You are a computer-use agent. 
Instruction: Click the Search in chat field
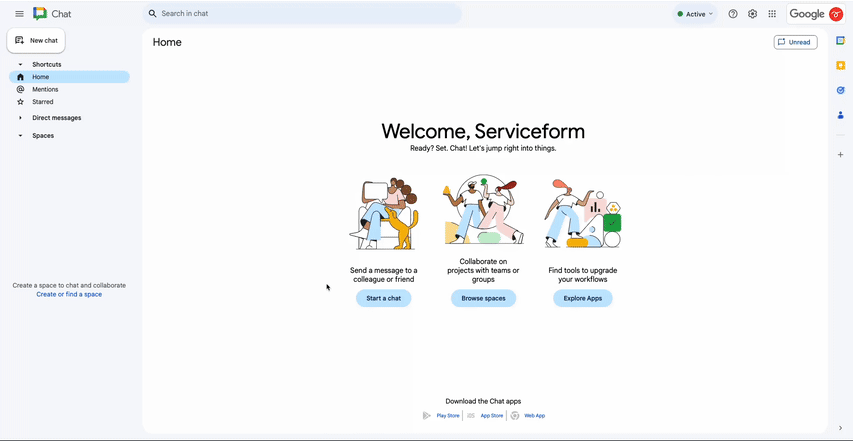pos(302,14)
